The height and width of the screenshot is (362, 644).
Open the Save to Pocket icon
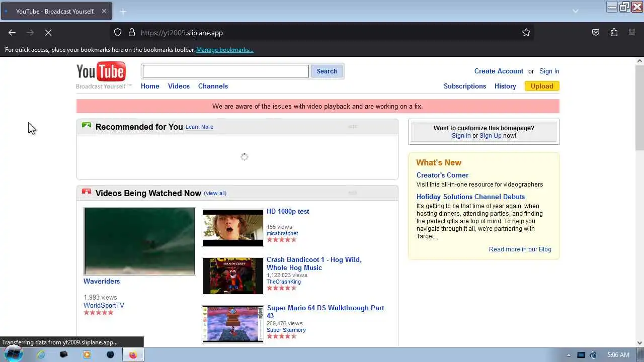[596, 33]
